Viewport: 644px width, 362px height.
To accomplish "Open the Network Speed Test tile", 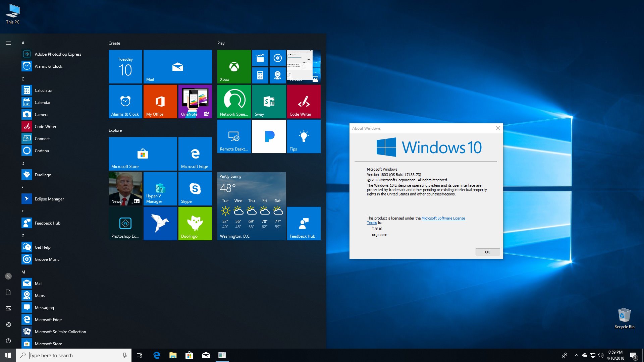I will (x=234, y=102).
